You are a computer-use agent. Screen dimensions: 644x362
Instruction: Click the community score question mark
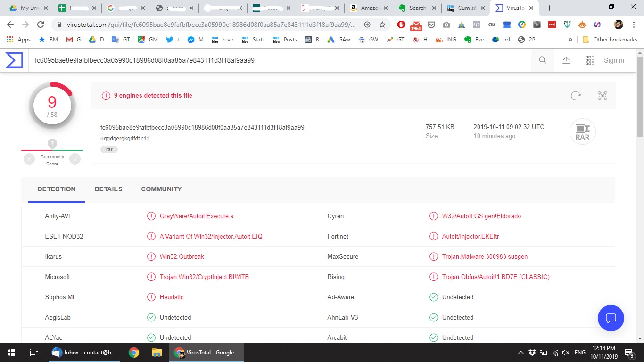click(x=52, y=144)
